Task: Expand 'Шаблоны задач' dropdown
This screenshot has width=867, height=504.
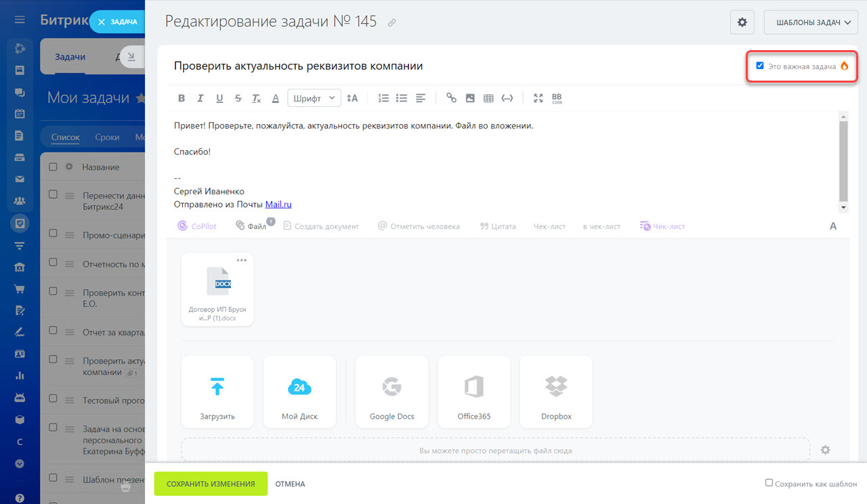Action: tap(811, 22)
